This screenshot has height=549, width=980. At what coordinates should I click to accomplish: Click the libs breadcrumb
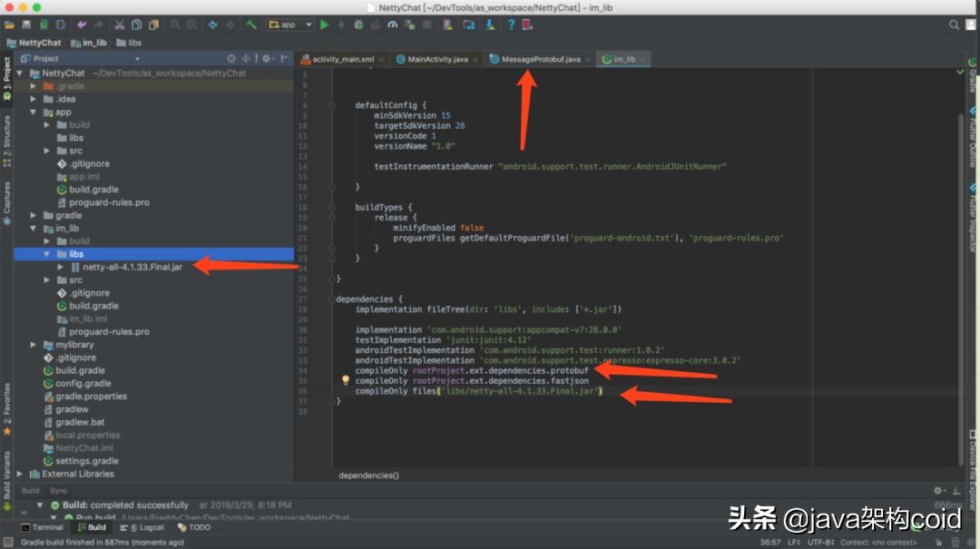pyautogui.click(x=129, y=43)
